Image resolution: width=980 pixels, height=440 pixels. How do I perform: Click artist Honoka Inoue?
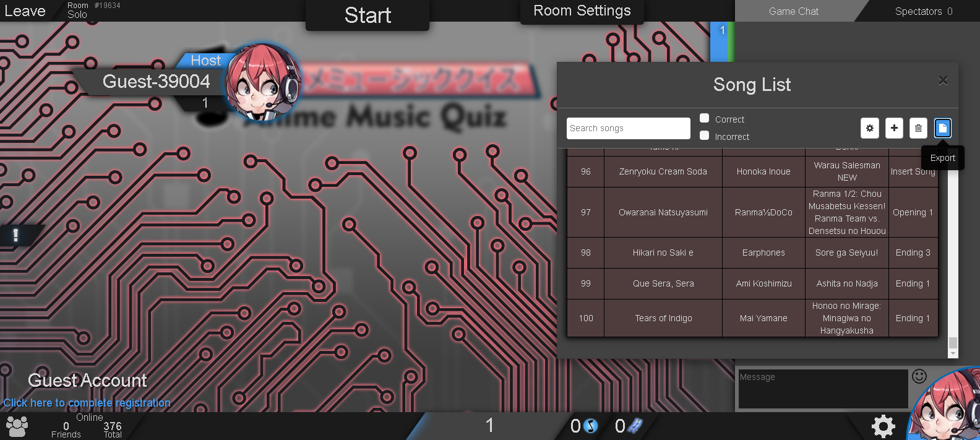pos(763,171)
